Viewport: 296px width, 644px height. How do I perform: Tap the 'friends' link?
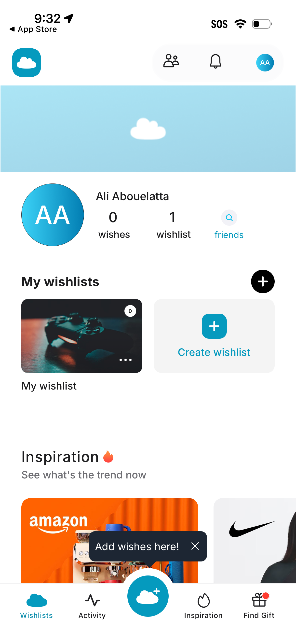pyautogui.click(x=229, y=235)
